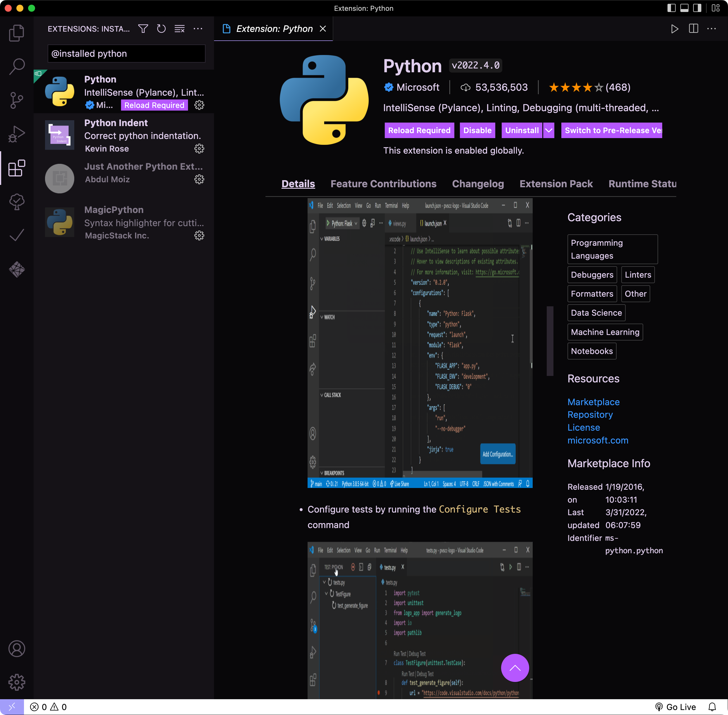728x715 pixels.
Task: Select the Debuggers category
Action: tap(592, 275)
